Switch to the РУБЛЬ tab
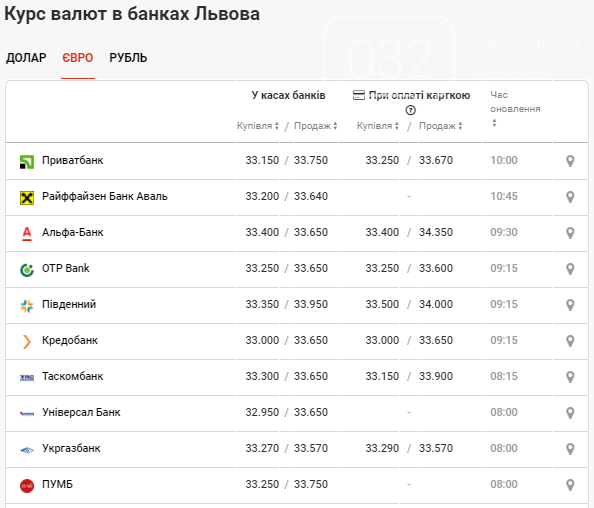The image size is (594, 508). point(128,58)
